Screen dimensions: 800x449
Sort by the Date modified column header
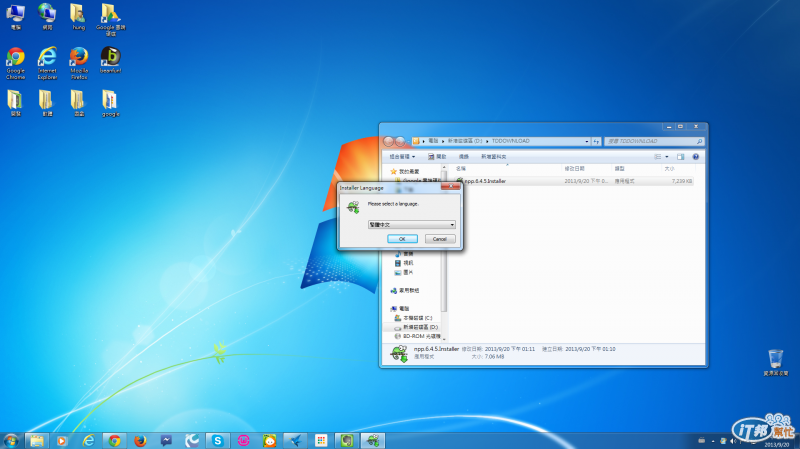pos(586,168)
